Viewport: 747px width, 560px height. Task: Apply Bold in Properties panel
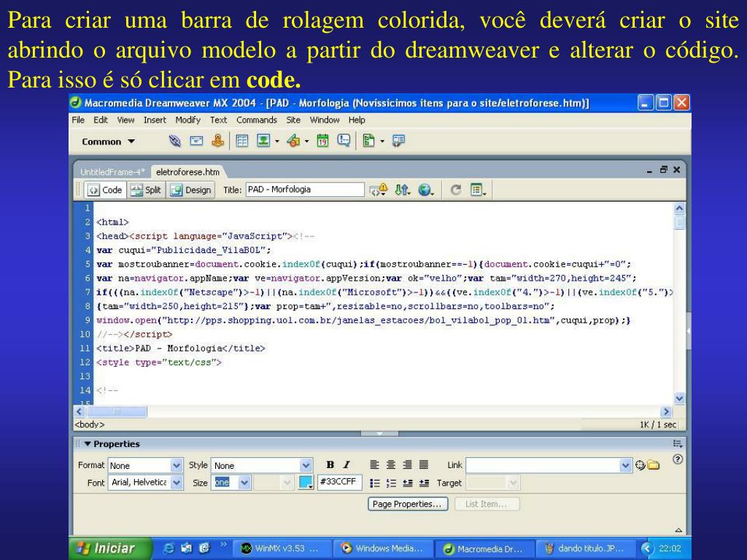click(330, 465)
